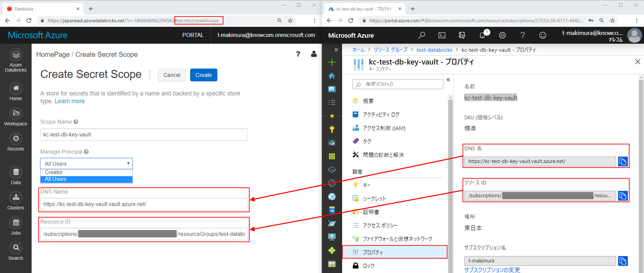Viewport: 644px width, 273px height.
Task: Click サブスクリプションの変更 link
Action: pos(492,270)
